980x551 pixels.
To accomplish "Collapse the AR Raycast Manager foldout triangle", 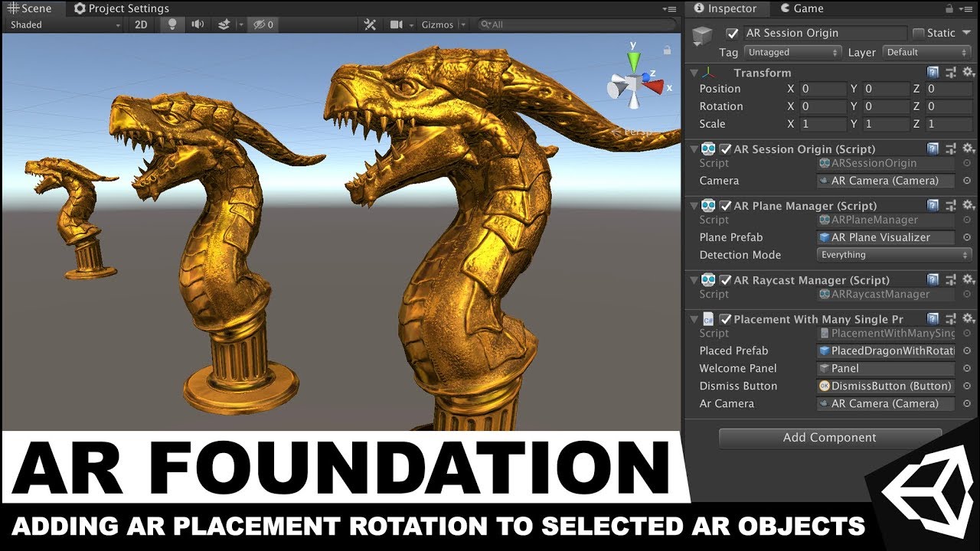I will 694,280.
